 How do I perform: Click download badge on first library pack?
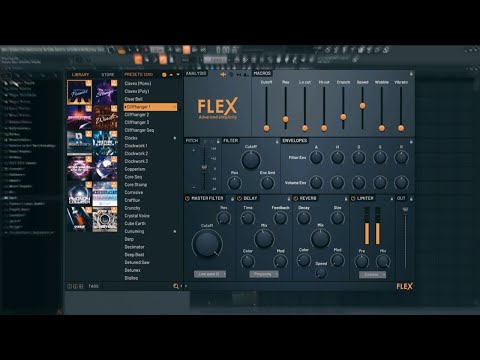click(89, 83)
